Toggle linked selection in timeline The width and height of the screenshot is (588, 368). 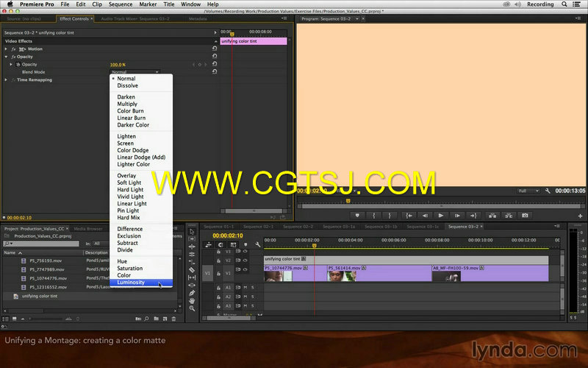(x=233, y=244)
